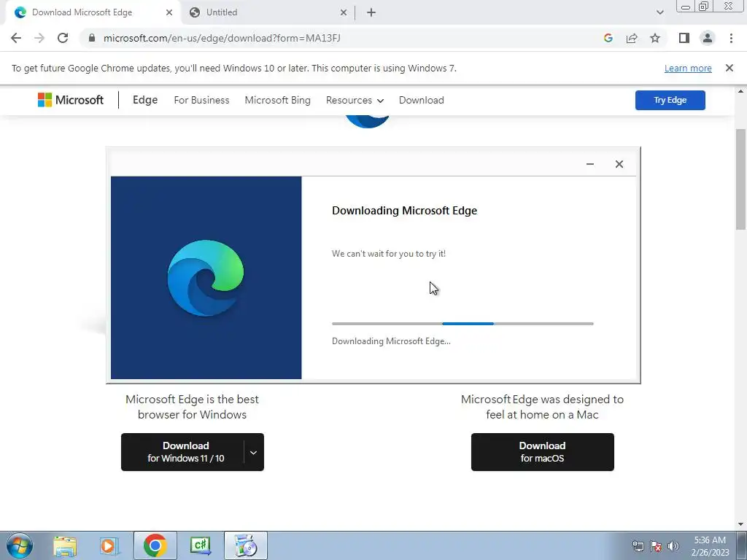Share this page with the share icon

(632, 38)
